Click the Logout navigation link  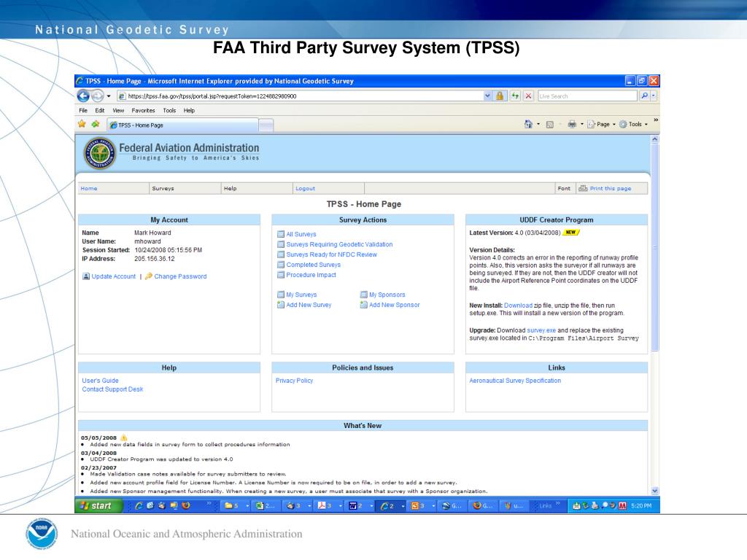pyautogui.click(x=306, y=189)
